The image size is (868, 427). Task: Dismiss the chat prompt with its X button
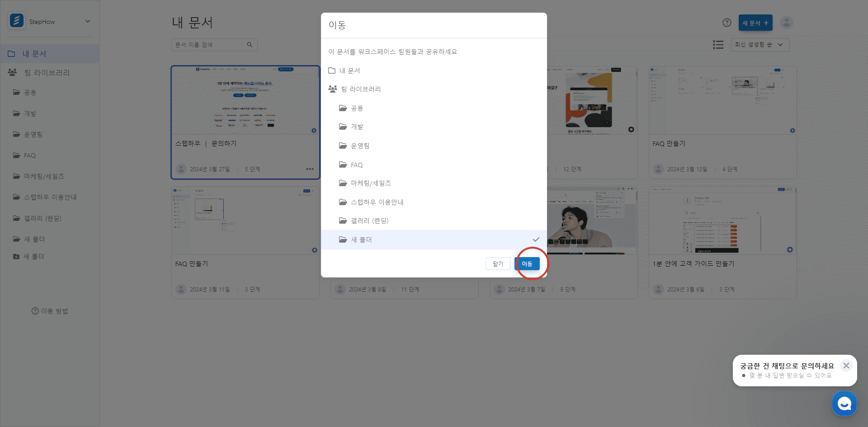pos(846,366)
